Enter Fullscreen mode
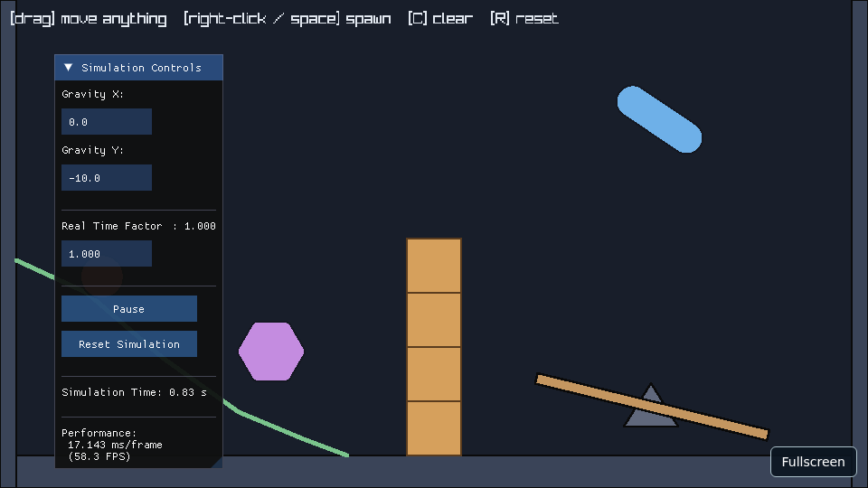868x488 pixels. 813,462
